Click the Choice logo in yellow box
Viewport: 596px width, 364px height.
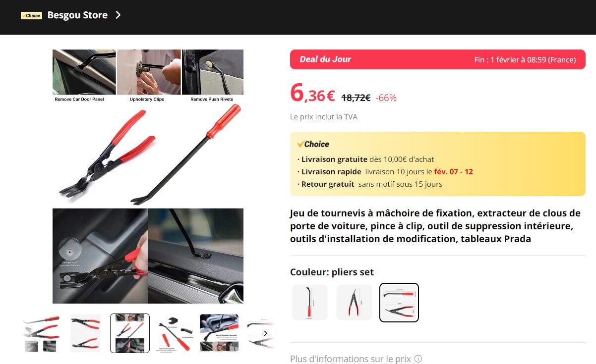click(313, 144)
